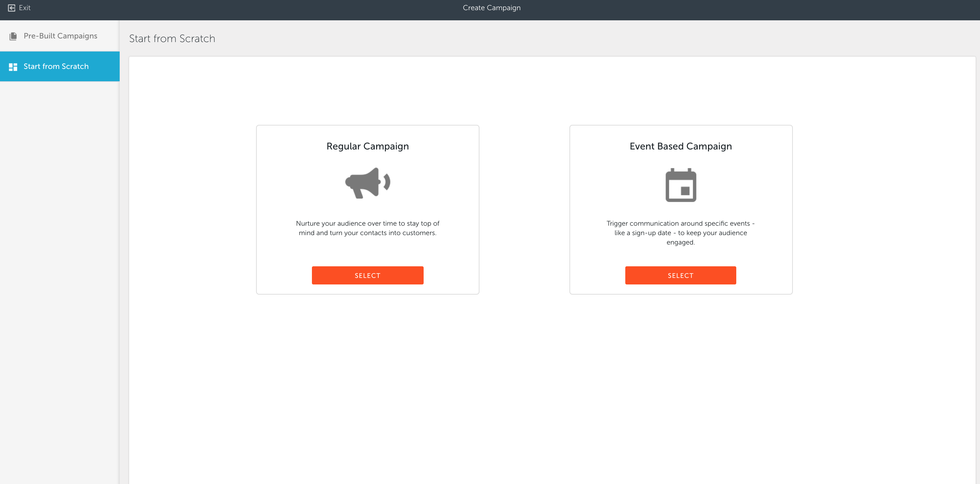Click the Event Based Campaign card title
This screenshot has width=980, height=484.
681,146
